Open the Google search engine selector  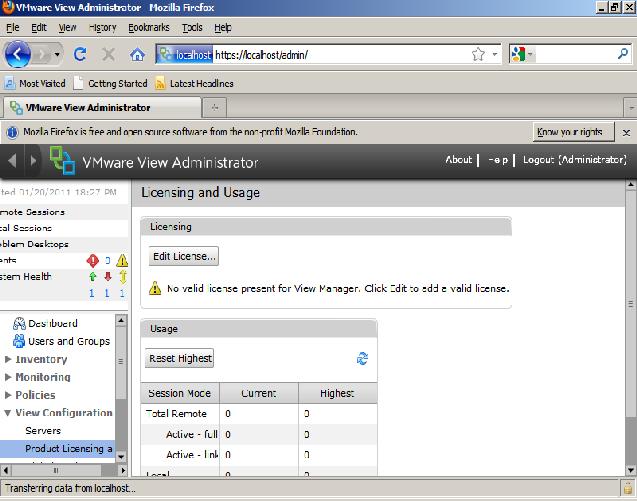pyautogui.click(x=522, y=54)
